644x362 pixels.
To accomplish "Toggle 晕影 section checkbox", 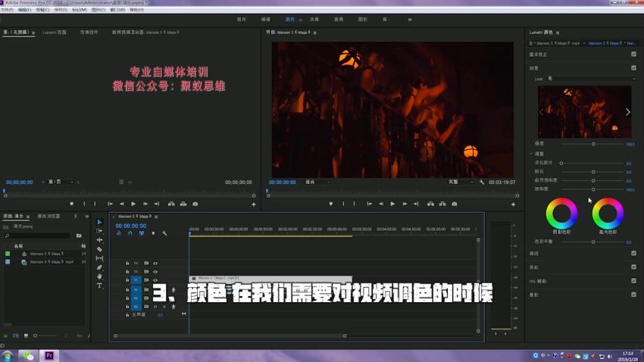I will [x=633, y=295].
